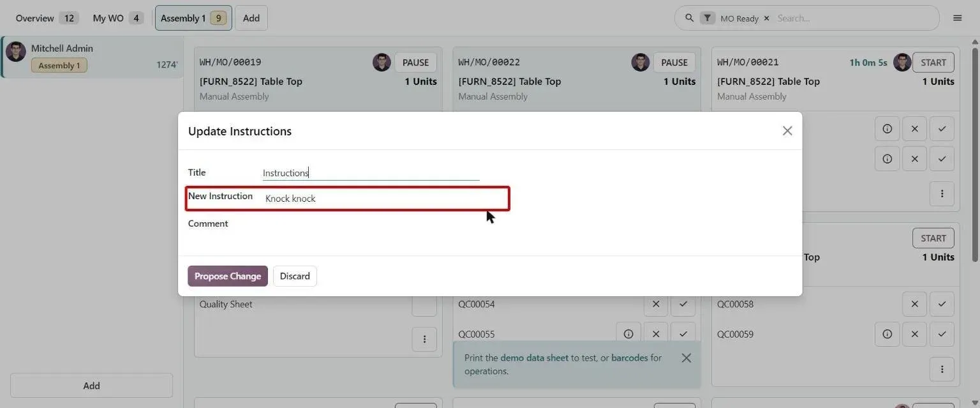Click the Add button in left panel
Image resolution: width=980 pixels, height=408 pixels.
[91, 386]
